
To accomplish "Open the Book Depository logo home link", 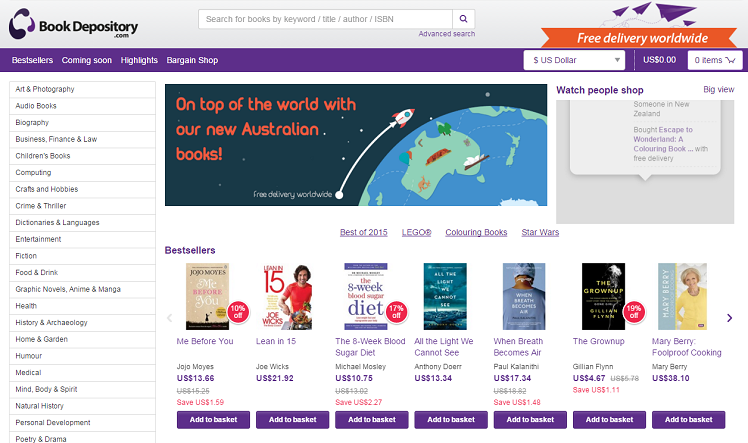I will 73,24.
